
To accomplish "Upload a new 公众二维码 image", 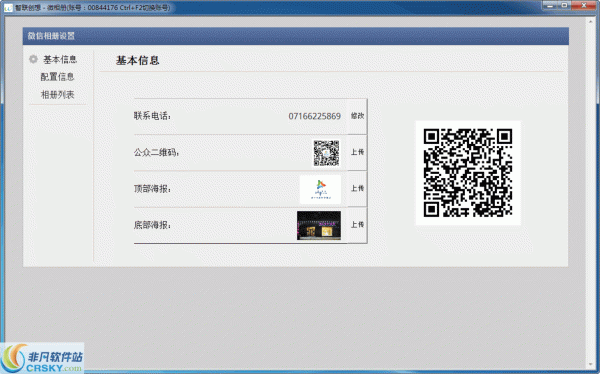I will point(357,152).
